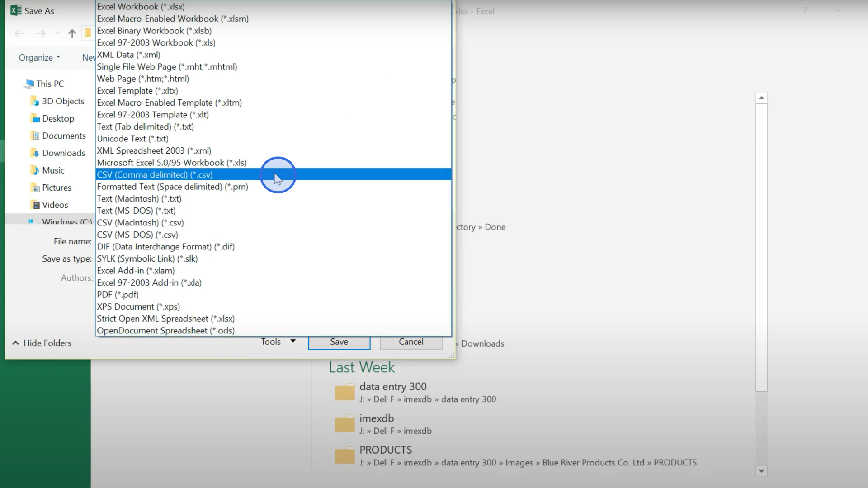This screenshot has width=868, height=488.
Task: Choose Excel Workbook (*.xlsx) file type
Action: pos(274,7)
